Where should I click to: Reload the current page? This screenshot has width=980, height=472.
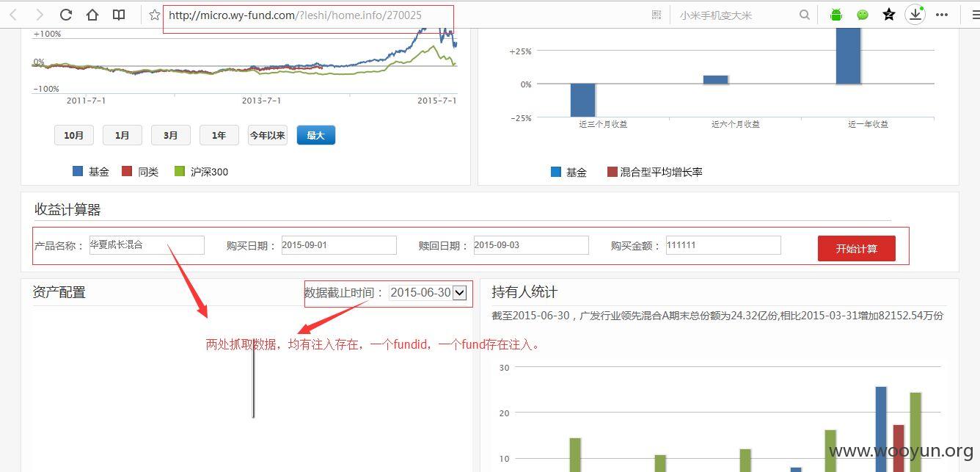click(x=66, y=15)
